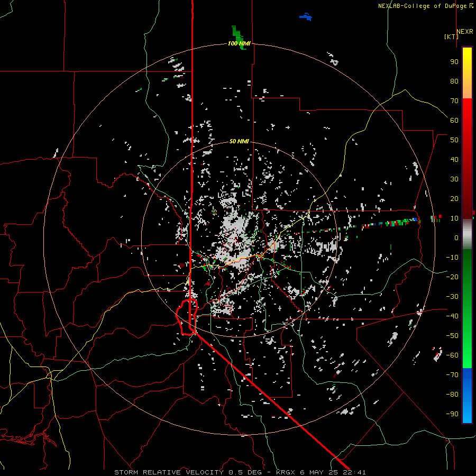Click the 90 value on velocity scale
This screenshot has height=476, width=476.
454,62
